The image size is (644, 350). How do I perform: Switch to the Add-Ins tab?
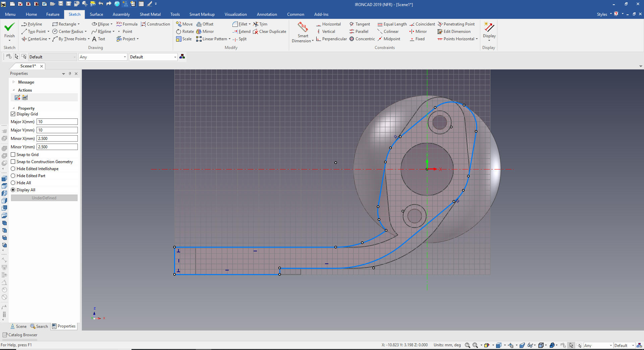click(x=321, y=14)
